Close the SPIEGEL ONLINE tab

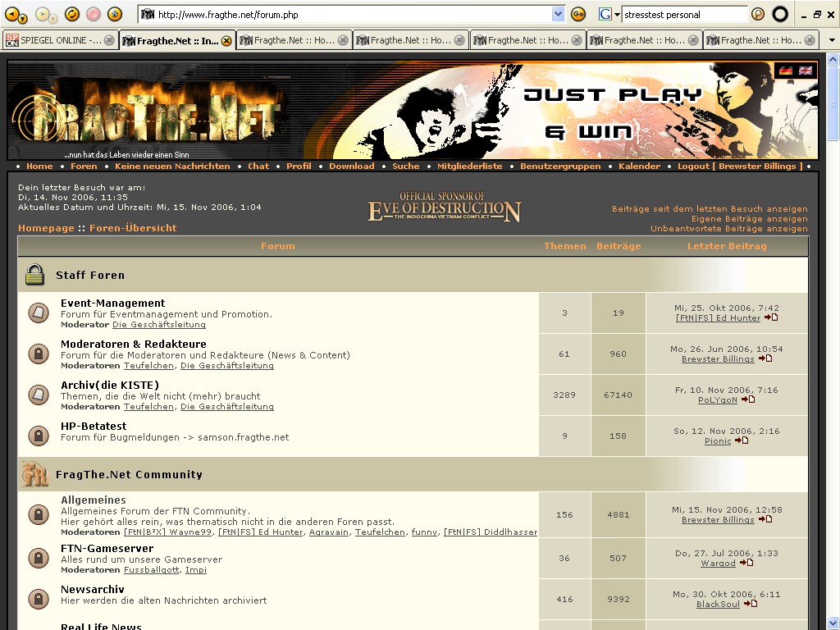[109, 40]
